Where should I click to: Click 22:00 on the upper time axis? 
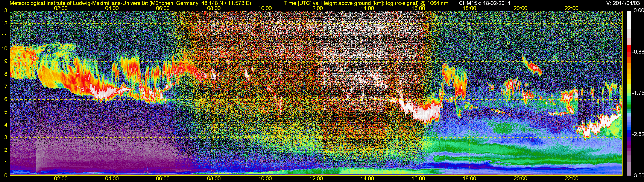pyautogui.click(x=571, y=8)
